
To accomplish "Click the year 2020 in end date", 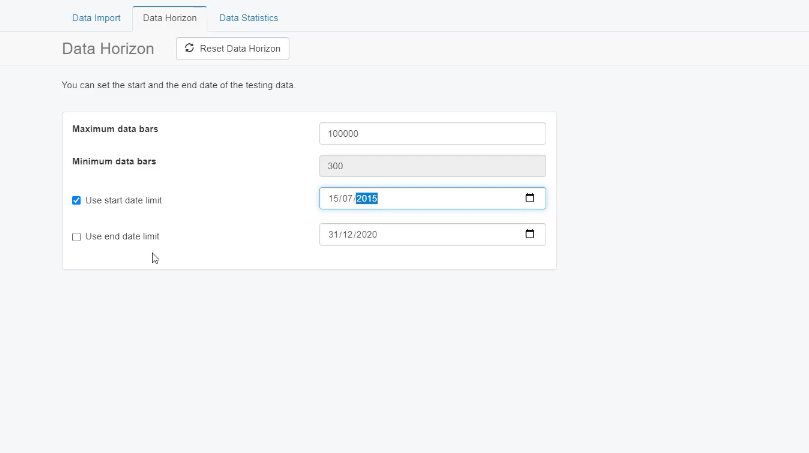I will pyautogui.click(x=367, y=235).
